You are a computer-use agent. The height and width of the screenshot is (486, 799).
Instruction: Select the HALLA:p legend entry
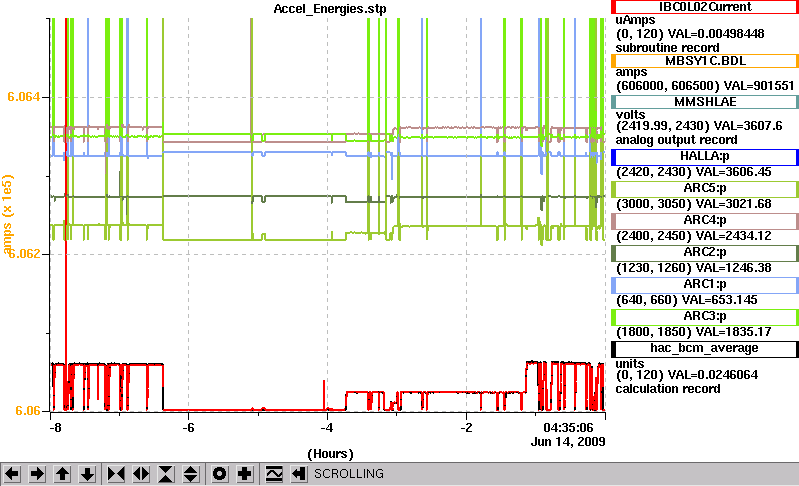click(x=705, y=156)
